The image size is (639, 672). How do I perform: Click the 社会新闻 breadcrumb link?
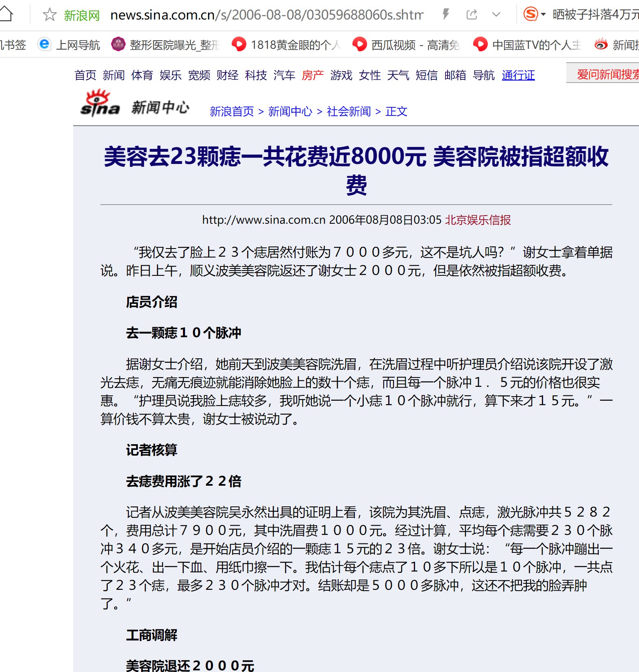click(349, 111)
